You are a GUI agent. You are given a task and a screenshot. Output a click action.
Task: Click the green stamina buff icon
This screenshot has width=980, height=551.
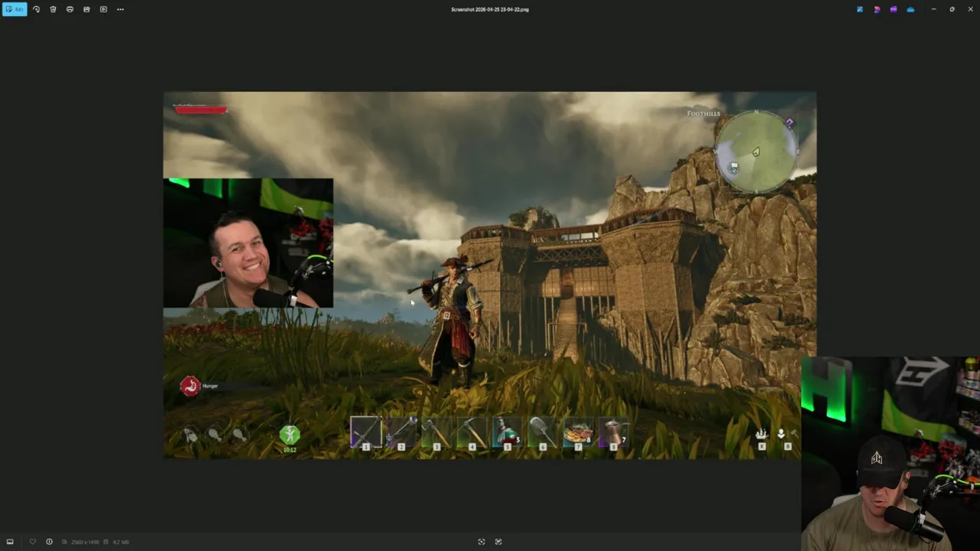tap(289, 435)
